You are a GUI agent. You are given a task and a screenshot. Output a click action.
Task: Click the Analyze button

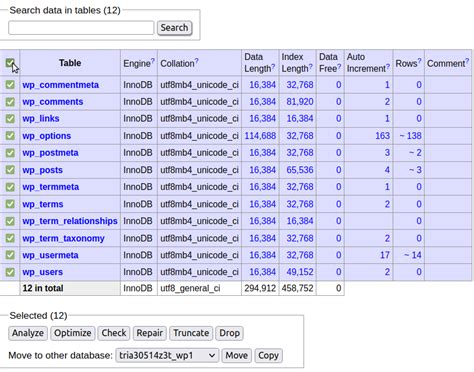point(28,333)
